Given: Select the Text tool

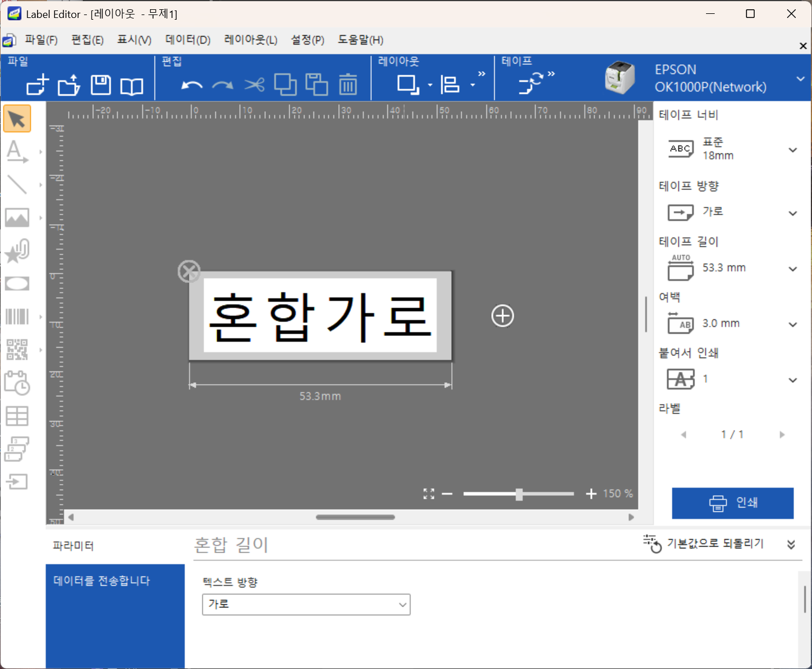Looking at the screenshot, I should tap(17, 152).
